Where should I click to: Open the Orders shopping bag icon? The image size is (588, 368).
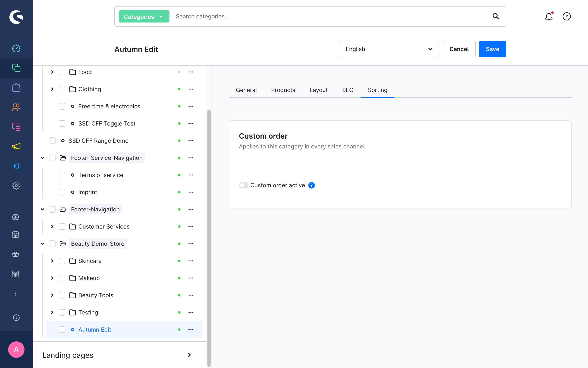pyautogui.click(x=16, y=88)
